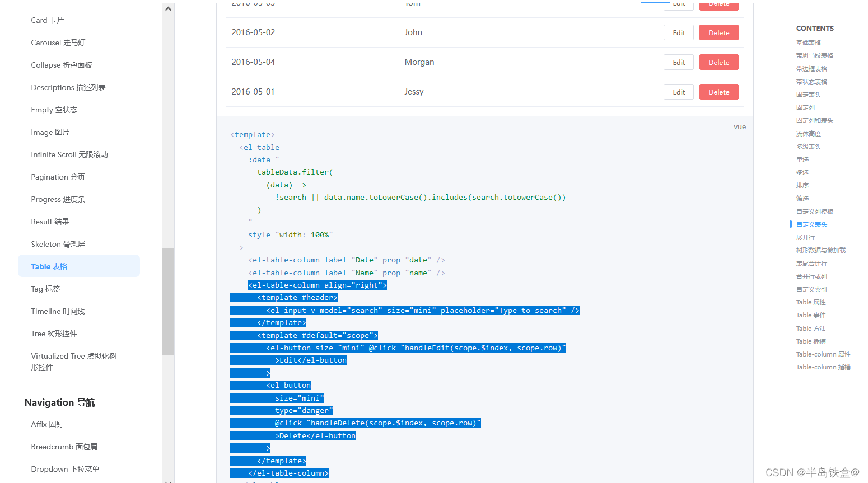This screenshot has height=483, width=868.
Task: Edit the Jessy row
Action: 679,92
